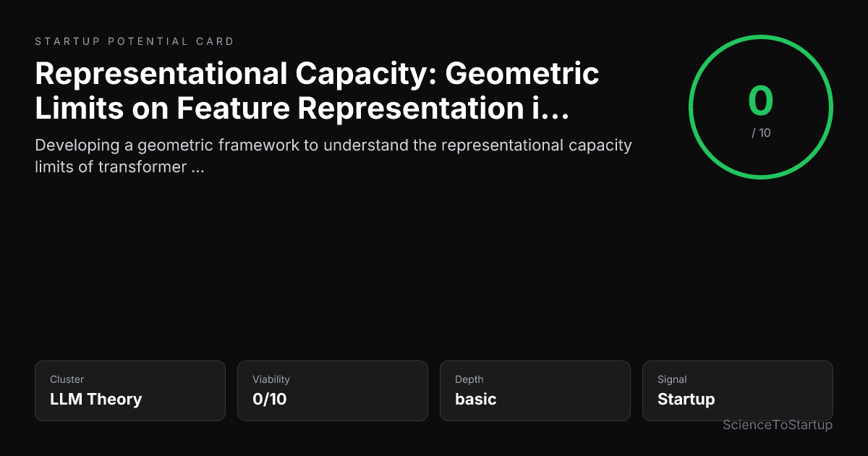Viewport: 868px width, 456px height.
Task: Select the Cluster info card
Action: [x=130, y=391]
